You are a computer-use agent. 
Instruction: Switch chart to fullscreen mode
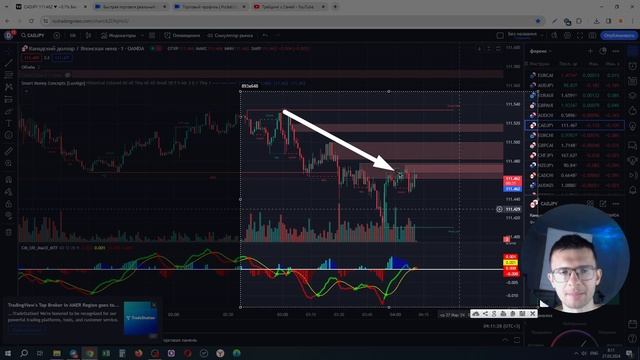(x=580, y=36)
